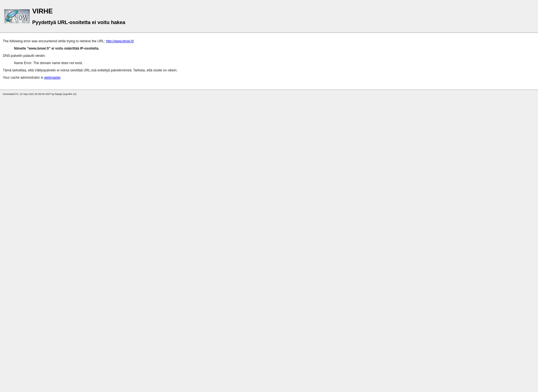Click the cache administrator label text

pos(23,77)
